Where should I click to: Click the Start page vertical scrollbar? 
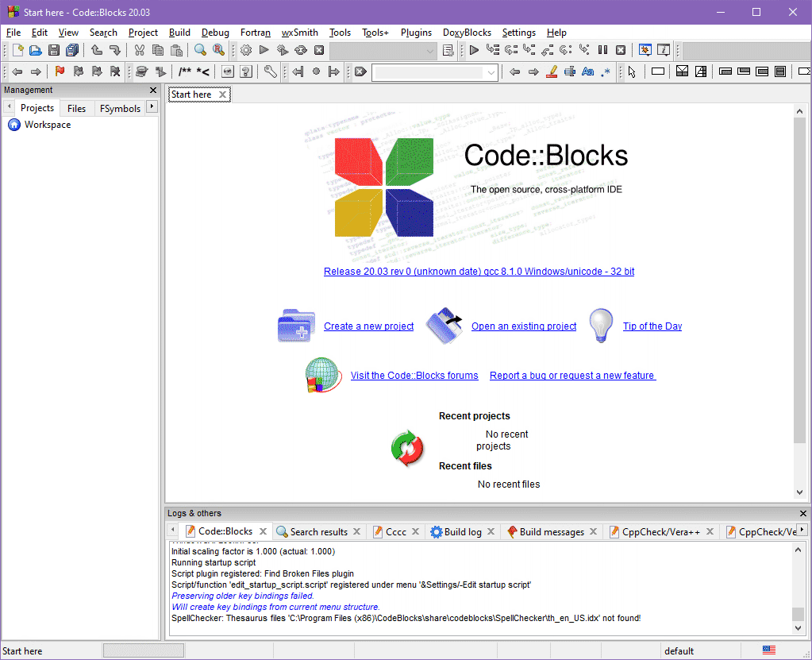799,278
